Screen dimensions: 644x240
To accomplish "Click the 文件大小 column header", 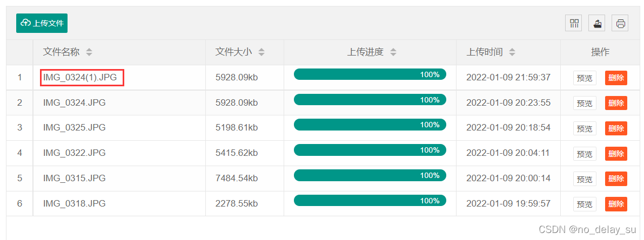I will (x=245, y=52).
